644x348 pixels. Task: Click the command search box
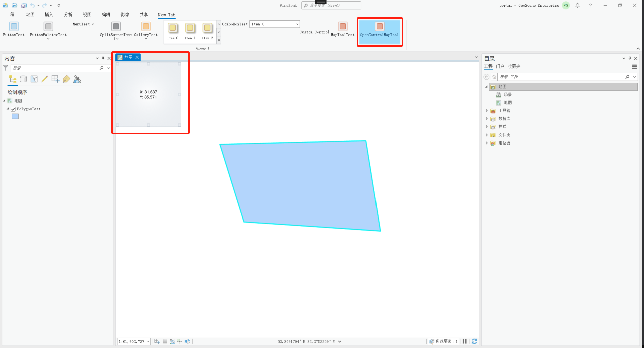(x=331, y=5)
